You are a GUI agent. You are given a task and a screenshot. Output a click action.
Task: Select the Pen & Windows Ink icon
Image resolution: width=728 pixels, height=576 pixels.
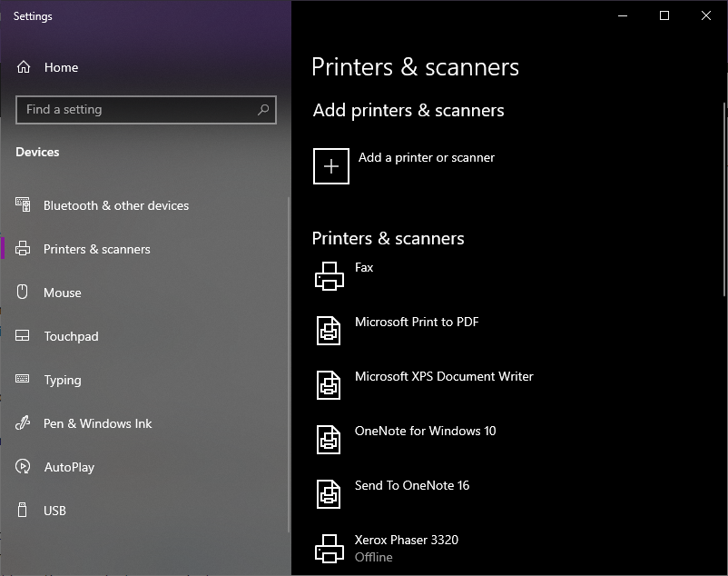(23, 423)
